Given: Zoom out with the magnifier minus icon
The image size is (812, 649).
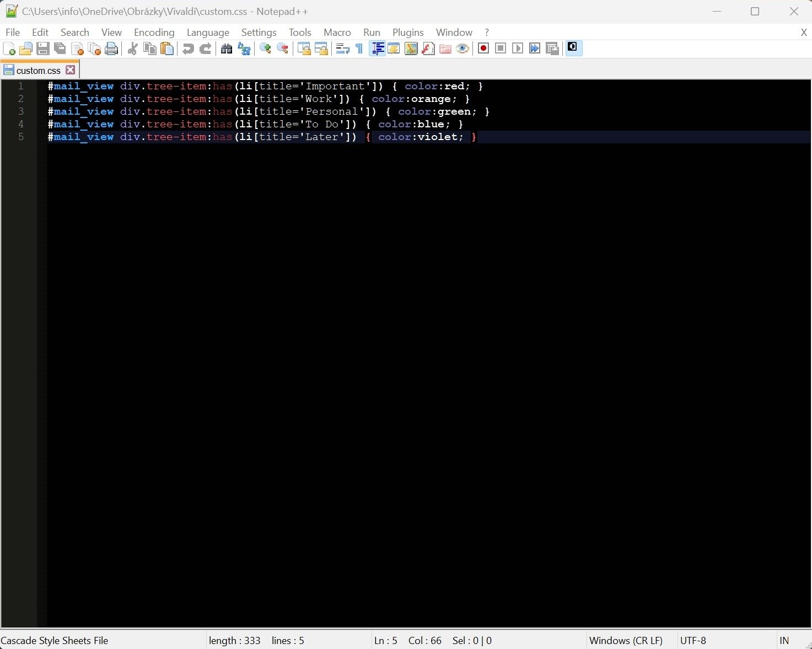Looking at the screenshot, I should point(282,49).
